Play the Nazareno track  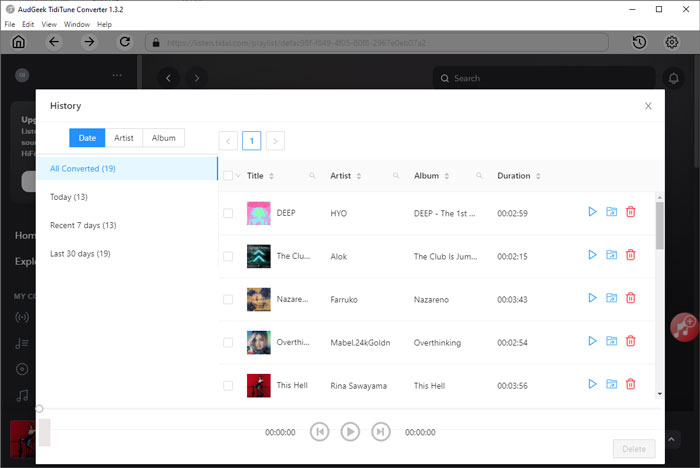click(592, 298)
